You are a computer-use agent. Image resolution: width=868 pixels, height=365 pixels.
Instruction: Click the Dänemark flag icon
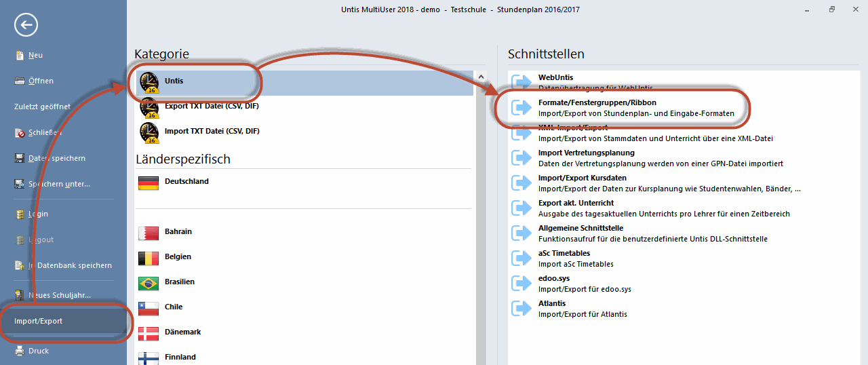149,332
